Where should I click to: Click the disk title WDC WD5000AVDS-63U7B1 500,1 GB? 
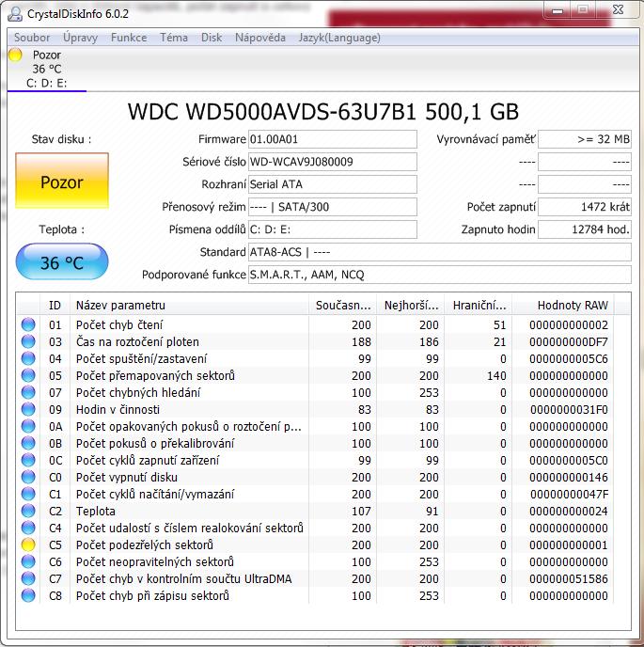[323, 112]
